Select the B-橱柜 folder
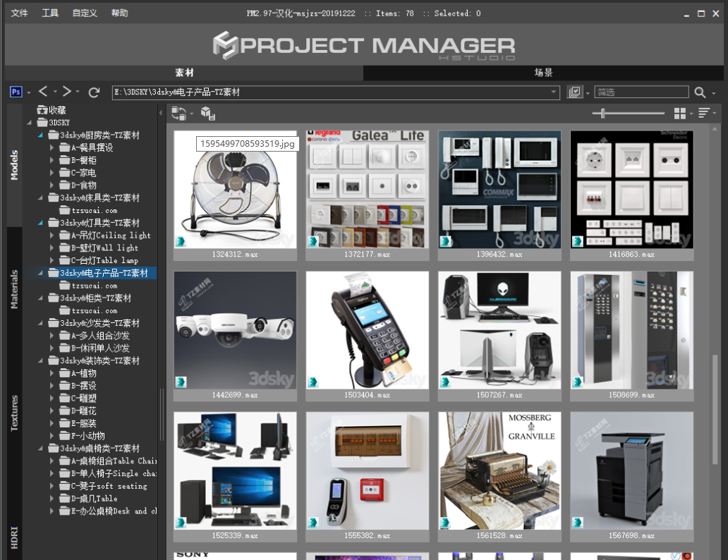Image resolution: width=728 pixels, height=560 pixels. click(78, 160)
